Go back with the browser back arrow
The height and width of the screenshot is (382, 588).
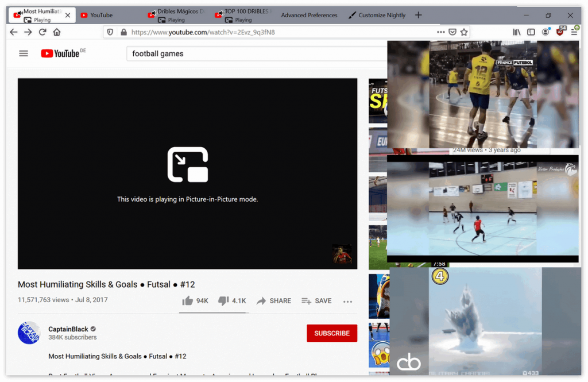click(x=14, y=32)
